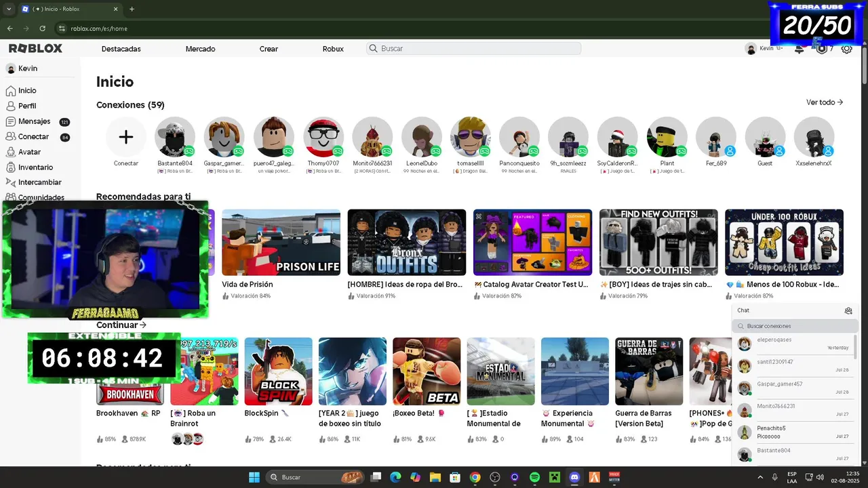Open Discord from the taskbar

[x=575, y=477]
